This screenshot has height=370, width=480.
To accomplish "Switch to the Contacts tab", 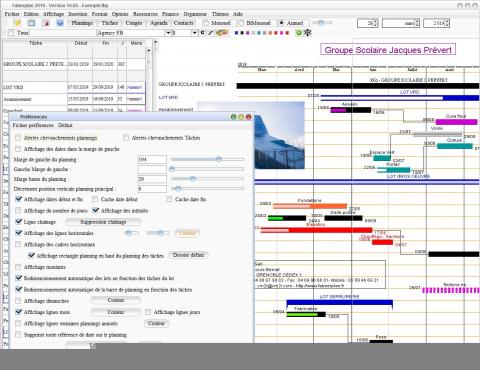I will tap(183, 23).
